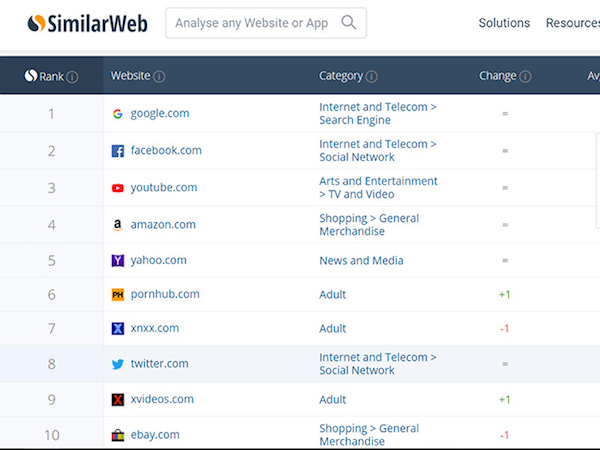Click the Google favicon
Viewport: 600px width, 450px height.
117,114
